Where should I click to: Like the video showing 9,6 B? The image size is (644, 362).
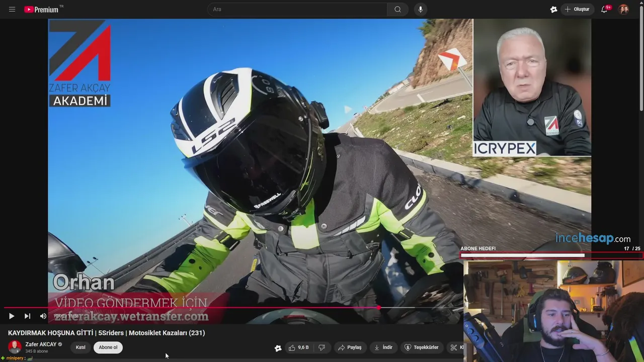pyautogui.click(x=298, y=347)
